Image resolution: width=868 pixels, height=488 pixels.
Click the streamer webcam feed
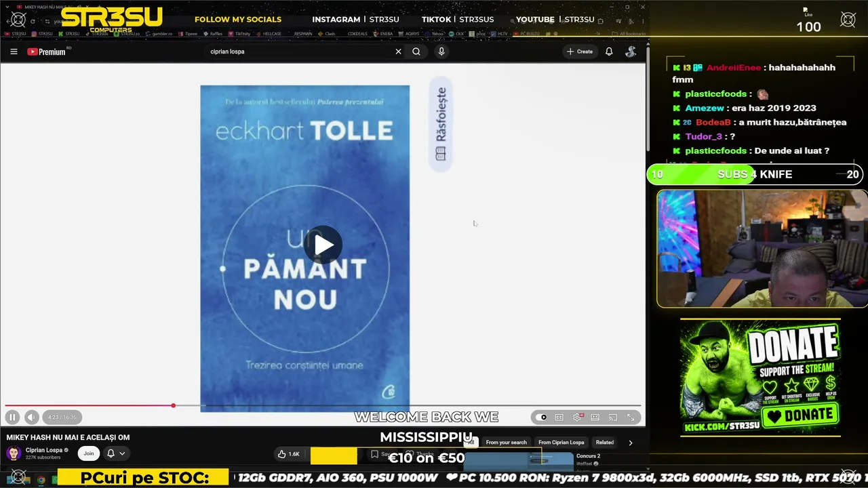(x=762, y=249)
